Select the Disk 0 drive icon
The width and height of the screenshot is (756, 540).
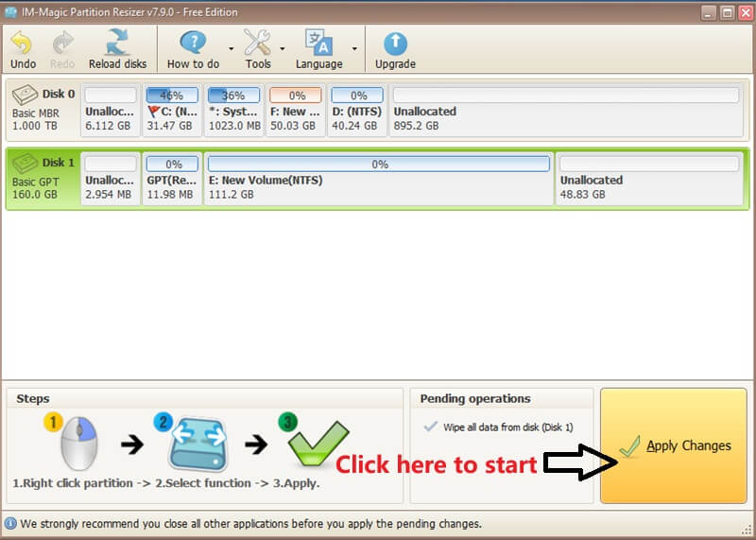[x=25, y=95]
